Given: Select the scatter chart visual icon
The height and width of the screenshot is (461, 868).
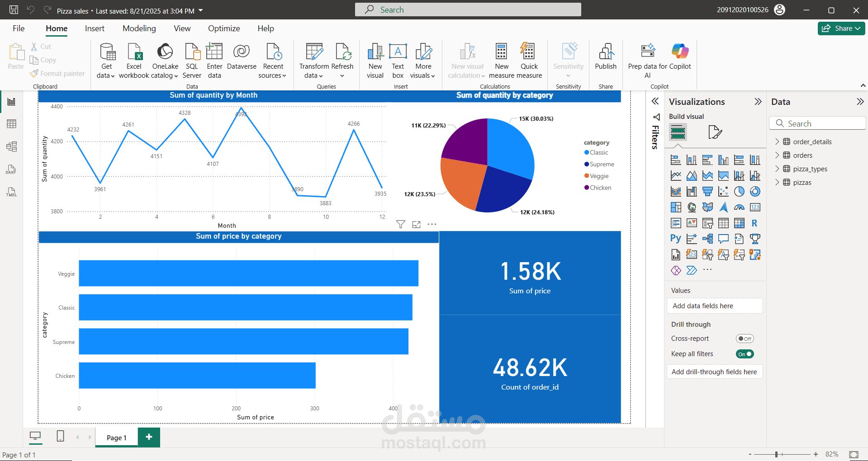Looking at the screenshot, I should click(x=723, y=192).
